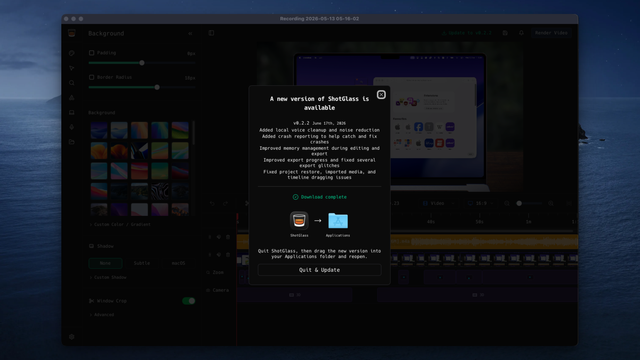Click the Border Radius slider handle
The image size is (640, 360).
coord(157,87)
